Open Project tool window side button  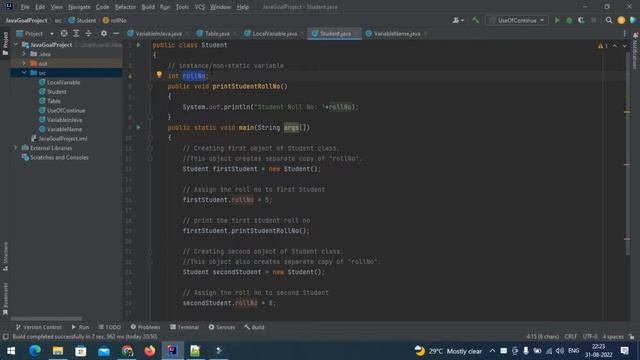click(5, 44)
